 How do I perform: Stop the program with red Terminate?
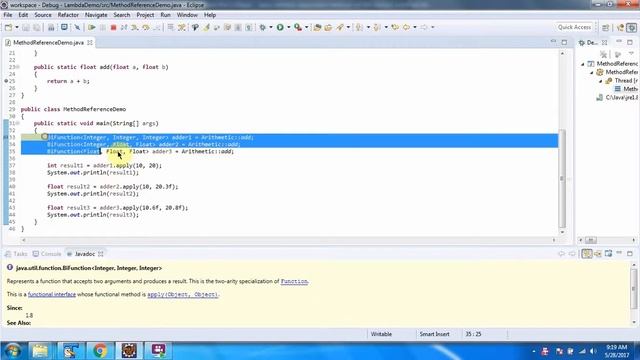[113, 27]
